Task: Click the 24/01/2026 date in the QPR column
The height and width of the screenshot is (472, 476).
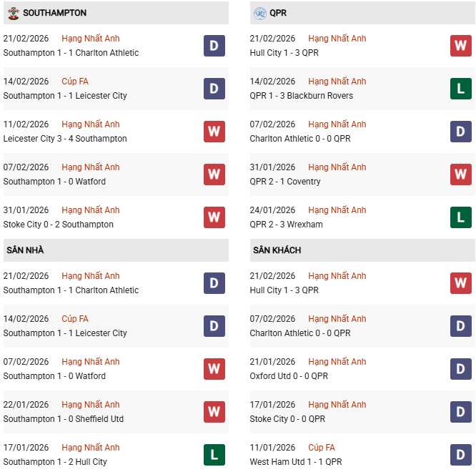Action: (272, 210)
